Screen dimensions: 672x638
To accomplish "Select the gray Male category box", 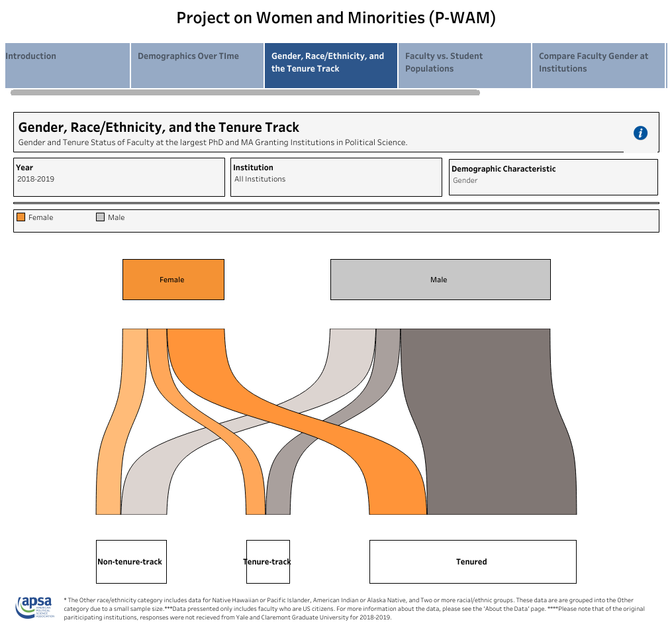I will coord(440,280).
